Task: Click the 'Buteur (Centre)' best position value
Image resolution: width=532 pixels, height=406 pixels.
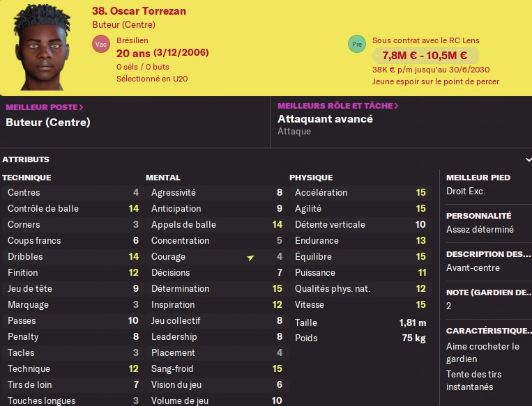Action: [x=48, y=123]
